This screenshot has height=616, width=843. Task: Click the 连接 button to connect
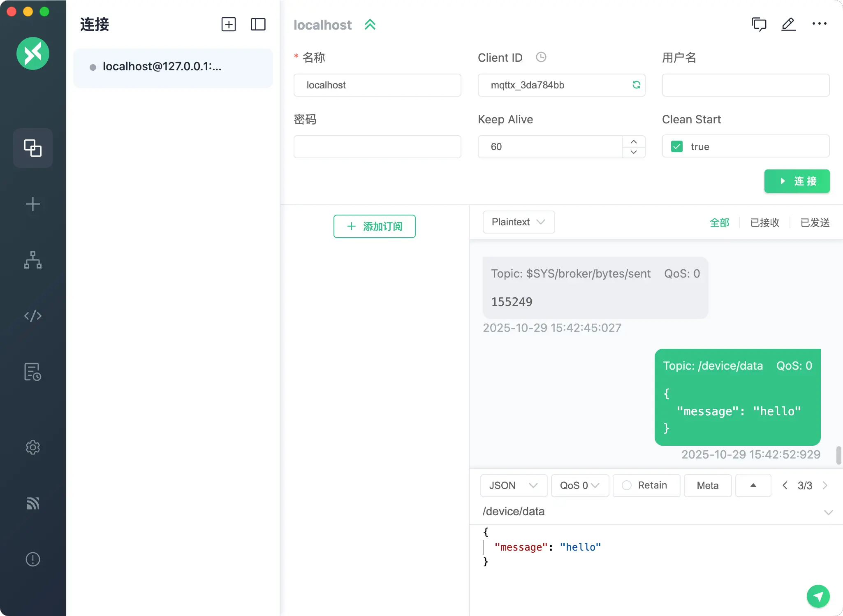click(x=796, y=181)
